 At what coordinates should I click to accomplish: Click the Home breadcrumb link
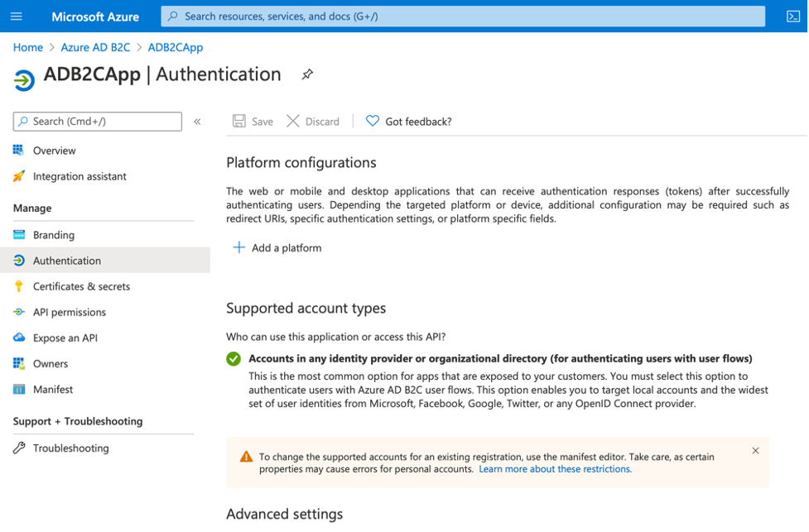[x=27, y=48]
